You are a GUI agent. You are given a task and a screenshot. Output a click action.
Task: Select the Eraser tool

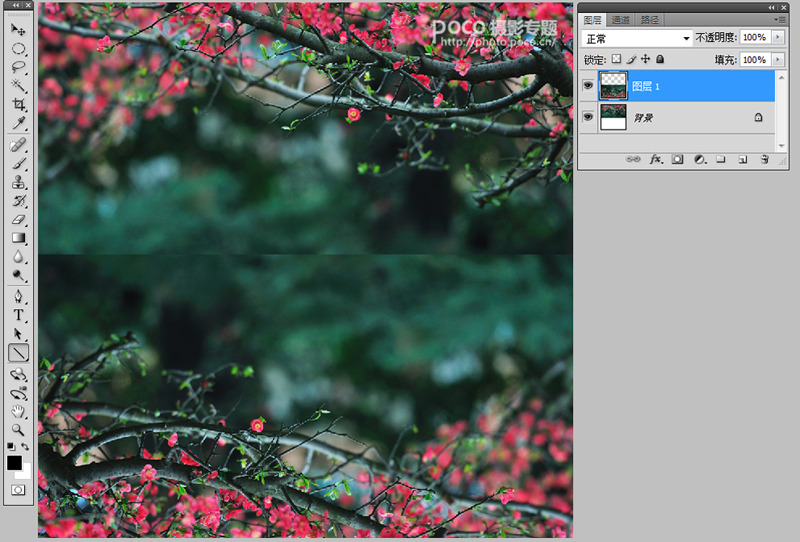tap(18, 219)
